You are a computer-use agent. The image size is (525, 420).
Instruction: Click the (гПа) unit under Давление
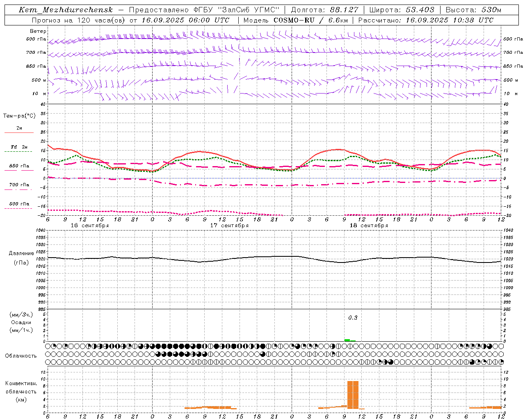(x=21, y=263)
